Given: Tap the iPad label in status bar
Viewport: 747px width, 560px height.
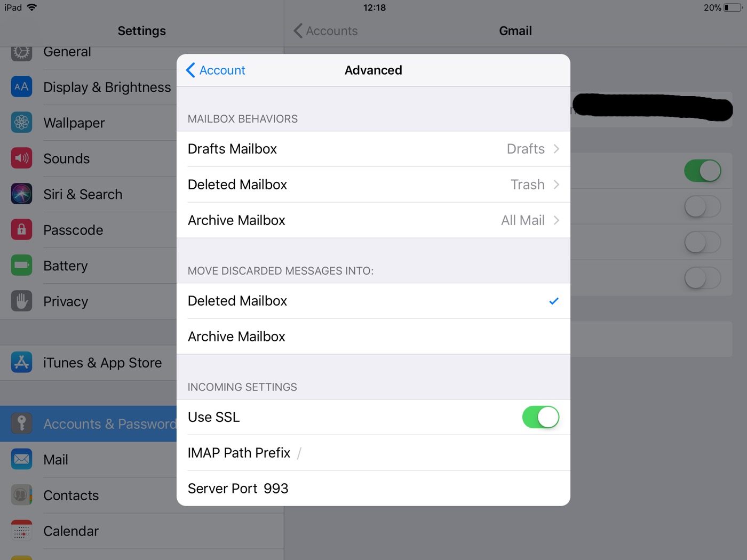Looking at the screenshot, I should (13, 7).
